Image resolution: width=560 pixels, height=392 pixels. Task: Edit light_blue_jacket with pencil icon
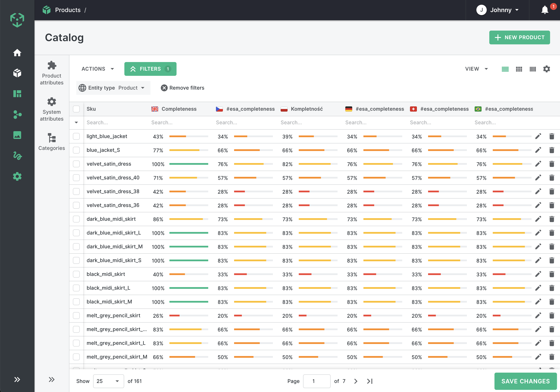[538, 136]
